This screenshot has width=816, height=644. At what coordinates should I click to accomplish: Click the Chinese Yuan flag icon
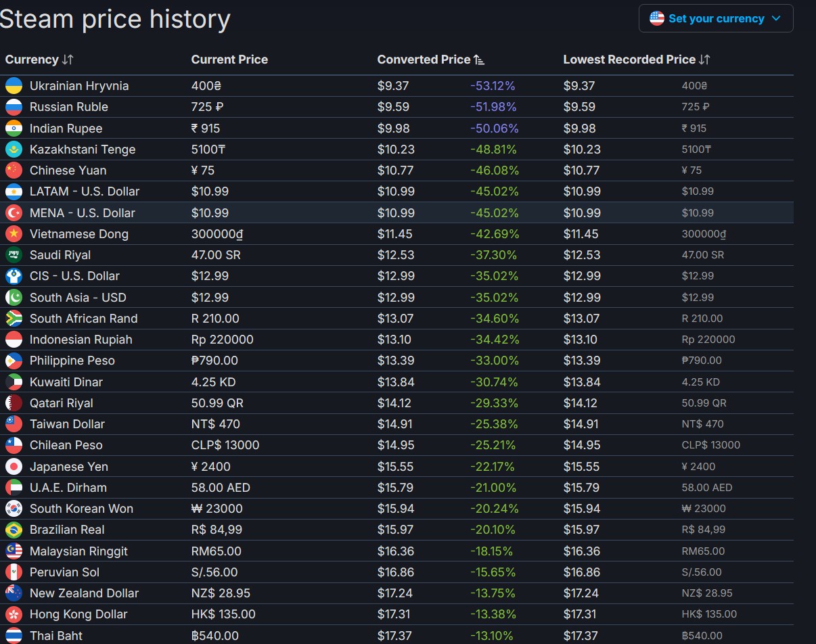[14, 170]
